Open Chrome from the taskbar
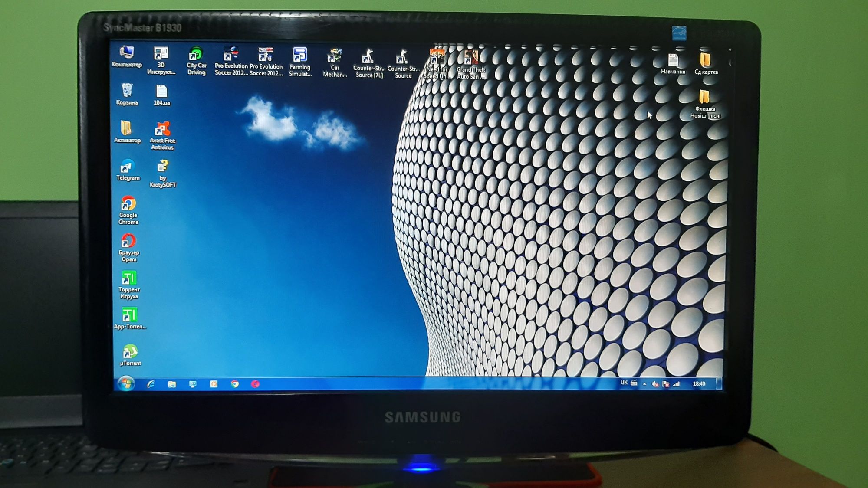 [x=235, y=384]
